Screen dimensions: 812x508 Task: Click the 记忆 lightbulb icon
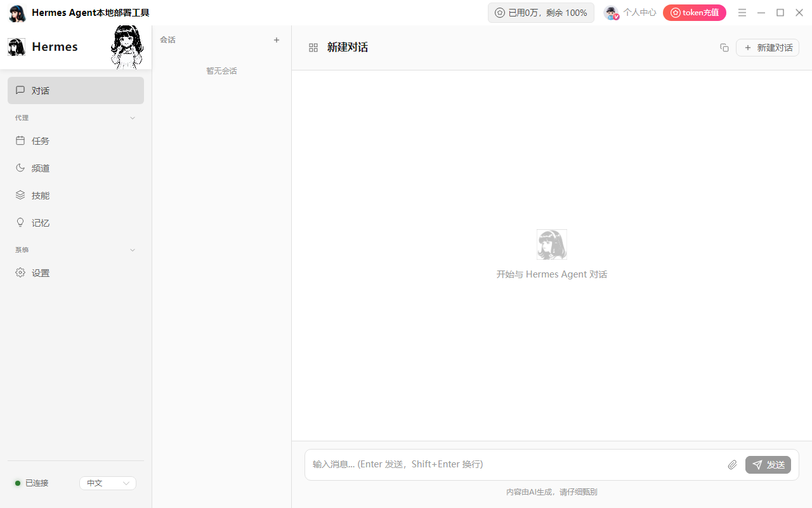tap(20, 222)
